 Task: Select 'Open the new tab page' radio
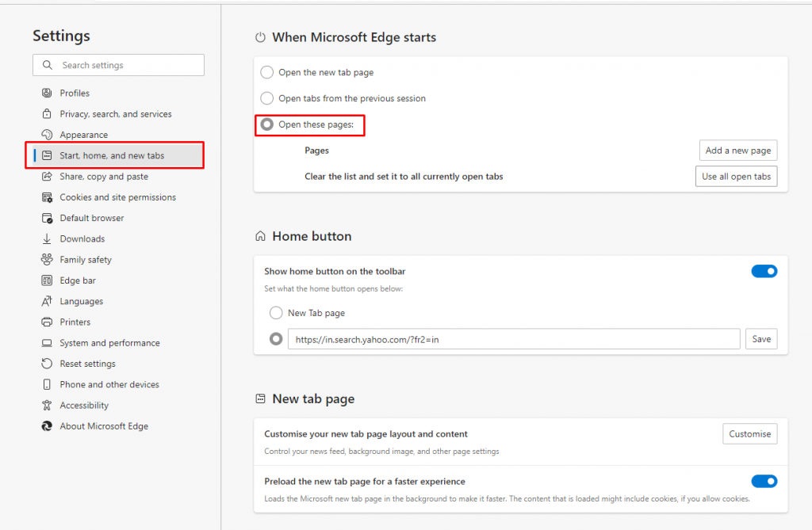pos(266,72)
